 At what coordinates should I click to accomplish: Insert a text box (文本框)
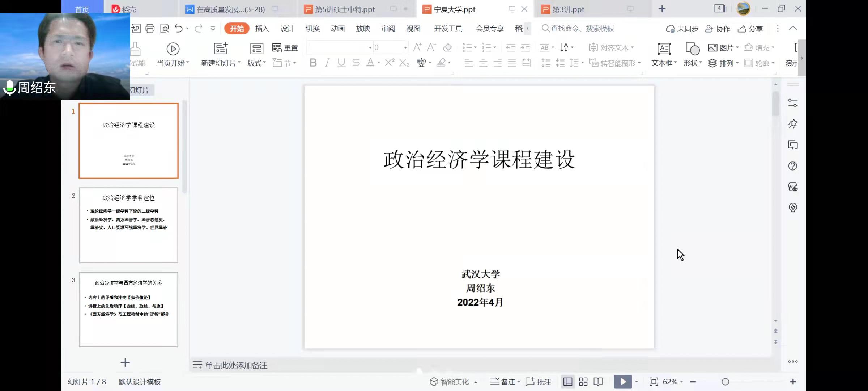pyautogui.click(x=664, y=49)
